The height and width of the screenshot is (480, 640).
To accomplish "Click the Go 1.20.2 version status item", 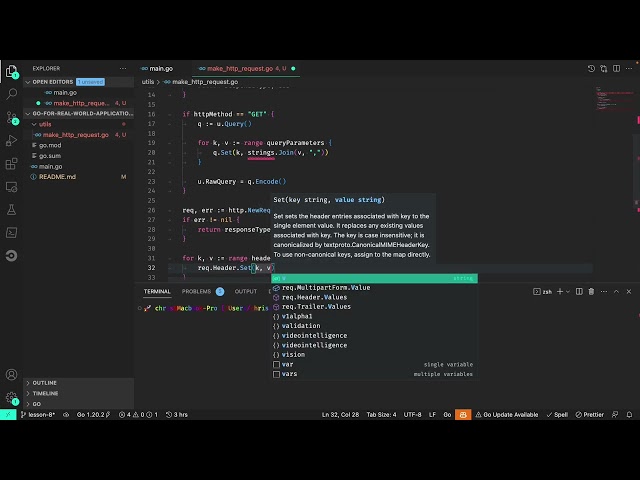I will (93, 415).
